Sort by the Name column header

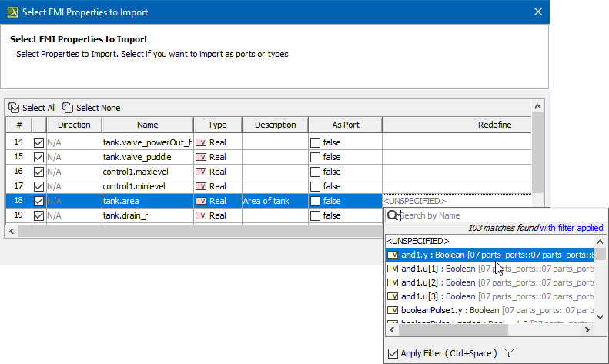[147, 125]
